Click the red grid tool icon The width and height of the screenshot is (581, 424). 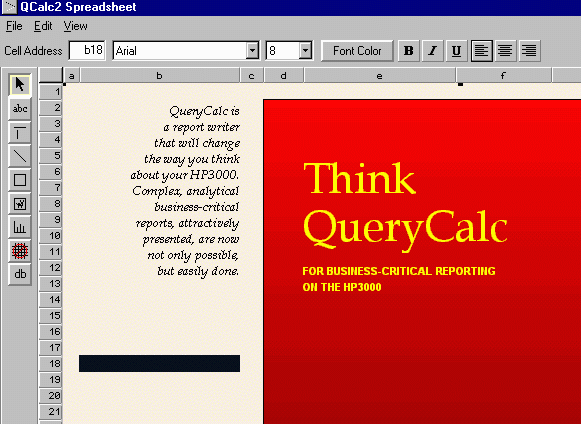[x=20, y=251]
